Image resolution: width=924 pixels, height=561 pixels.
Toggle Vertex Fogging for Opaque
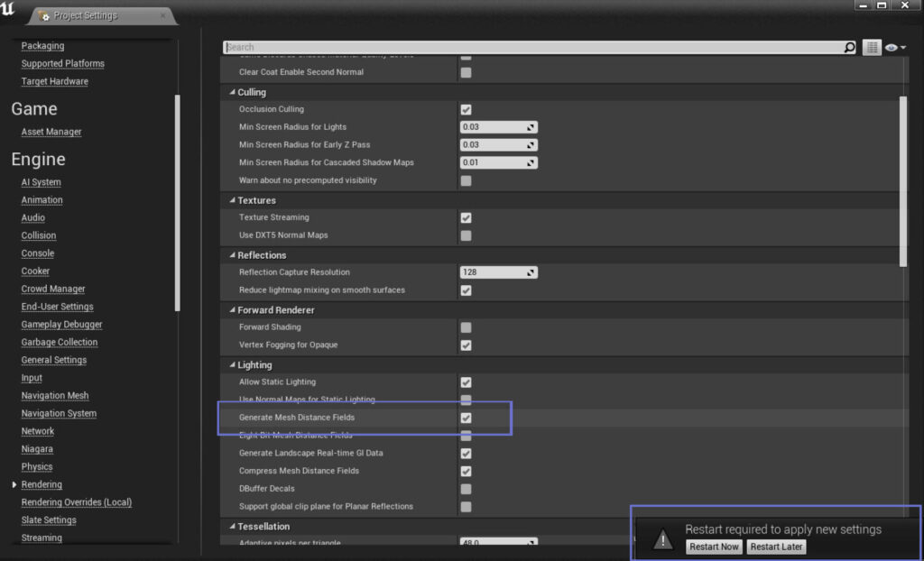point(467,345)
